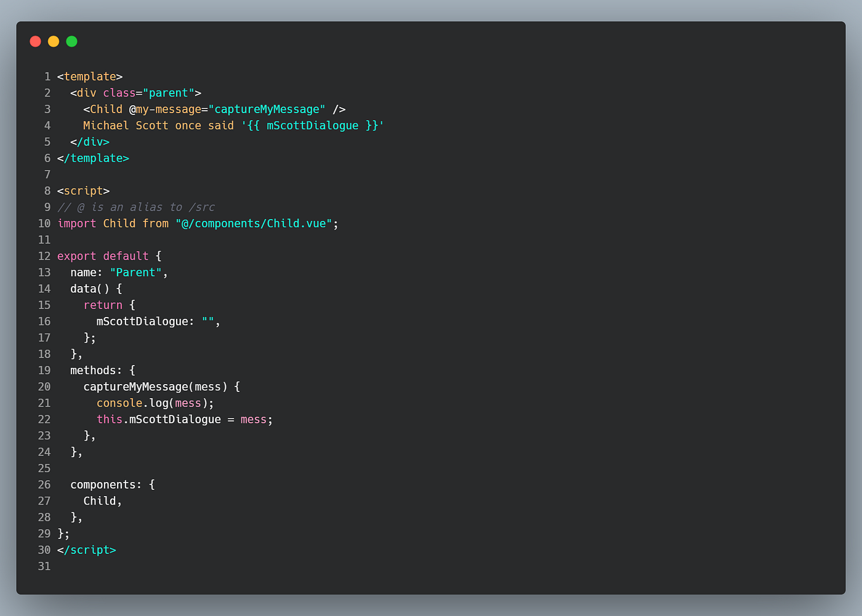The height and width of the screenshot is (616, 862).
Task: Click the 'methods:' key on line 19
Action: (x=96, y=370)
